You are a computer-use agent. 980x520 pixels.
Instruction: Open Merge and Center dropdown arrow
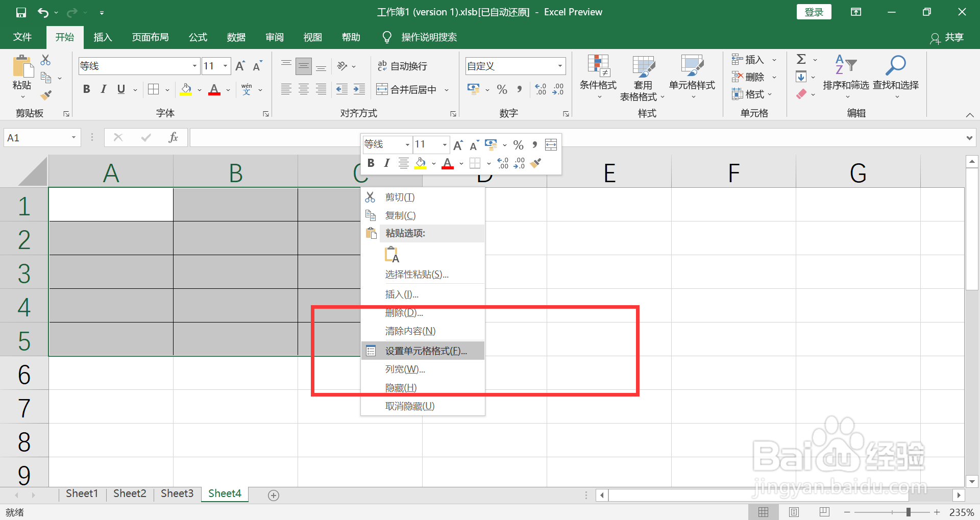(x=447, y=90)
